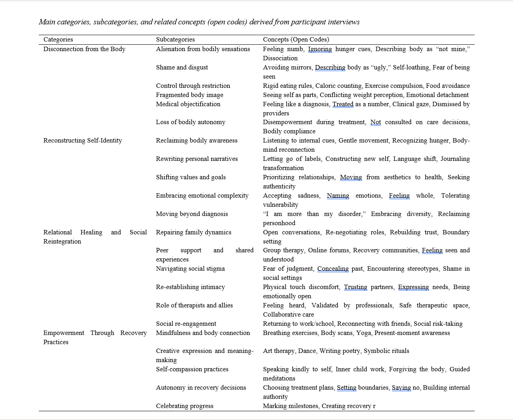Click underlined "Treated" in Medical objectification row

tap(343, 104)
